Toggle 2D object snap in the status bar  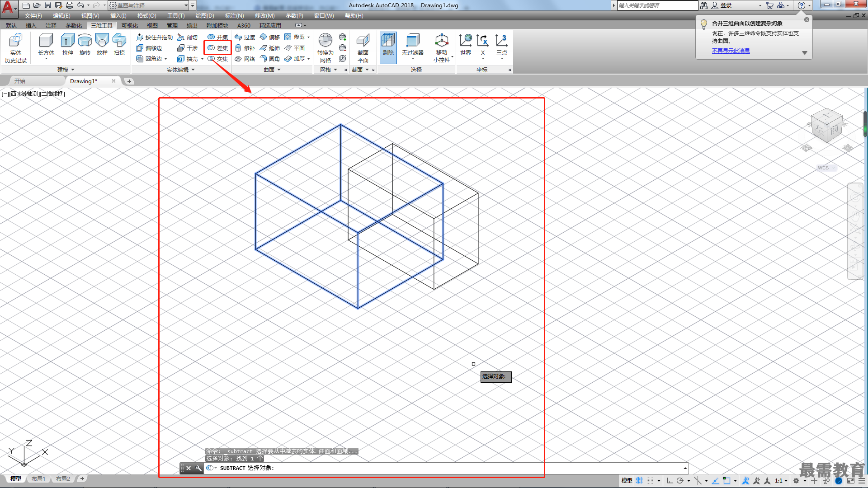tap(726, 480)
